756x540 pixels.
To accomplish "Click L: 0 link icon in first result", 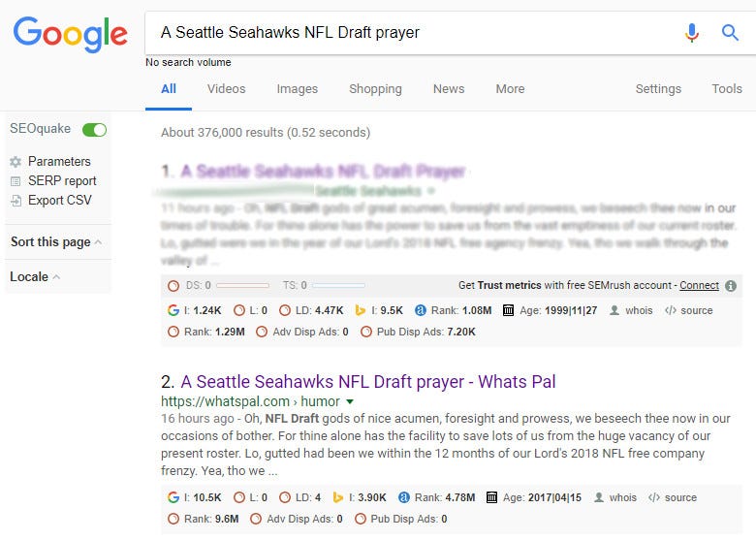I will (x=239, y=310).
